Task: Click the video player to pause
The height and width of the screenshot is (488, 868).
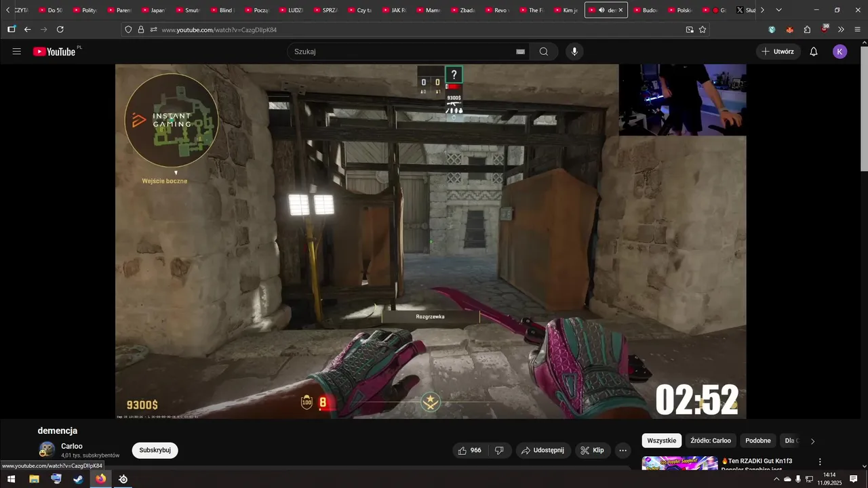Action: tap(431, 241)
